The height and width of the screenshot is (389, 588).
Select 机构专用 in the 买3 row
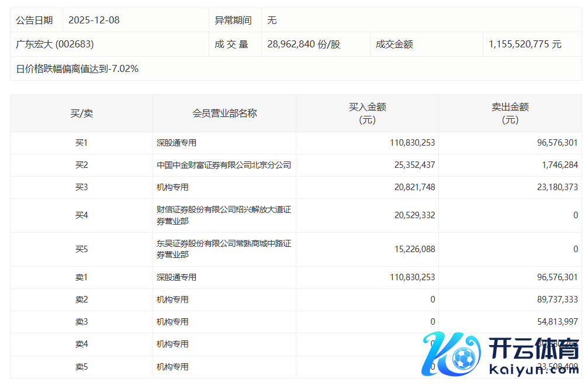point(172,188)
